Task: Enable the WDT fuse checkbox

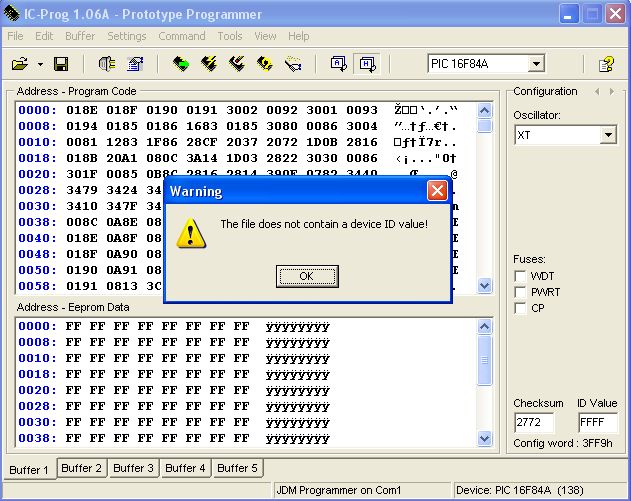Action: (520, 276)
